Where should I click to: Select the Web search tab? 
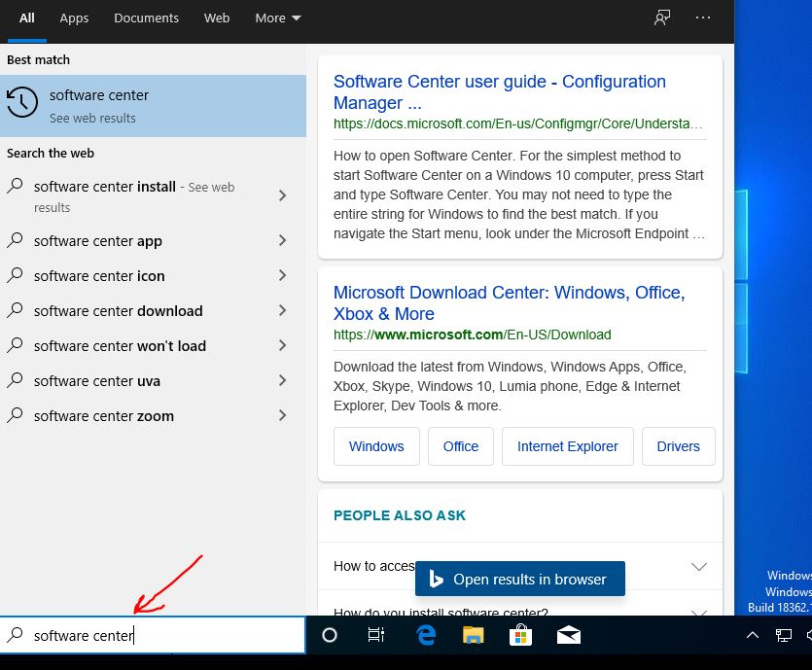(217, 18)
